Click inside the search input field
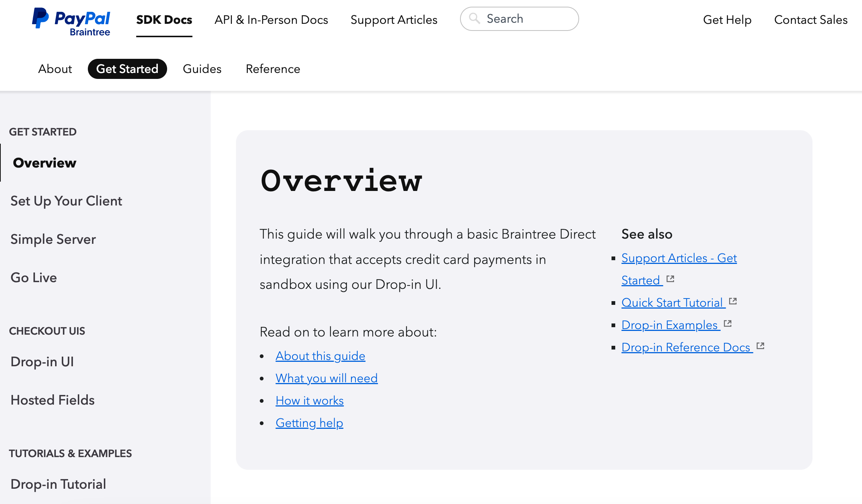862x504 pixels. [521, 18]
